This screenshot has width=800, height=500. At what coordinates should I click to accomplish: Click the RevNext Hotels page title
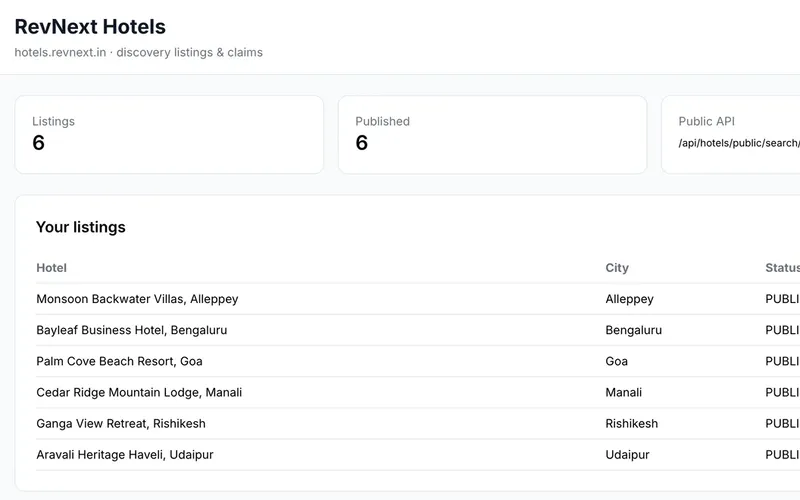click(90, 27)
